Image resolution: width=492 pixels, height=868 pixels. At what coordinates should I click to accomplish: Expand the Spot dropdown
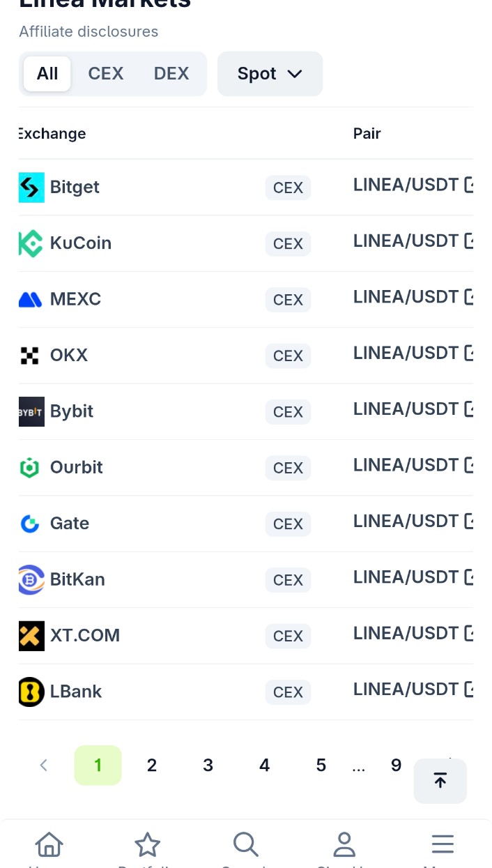[270, 74]
